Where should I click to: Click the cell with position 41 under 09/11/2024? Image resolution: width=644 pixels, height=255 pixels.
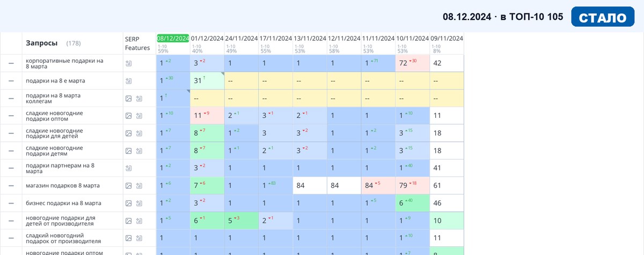[x=447, y=168]
